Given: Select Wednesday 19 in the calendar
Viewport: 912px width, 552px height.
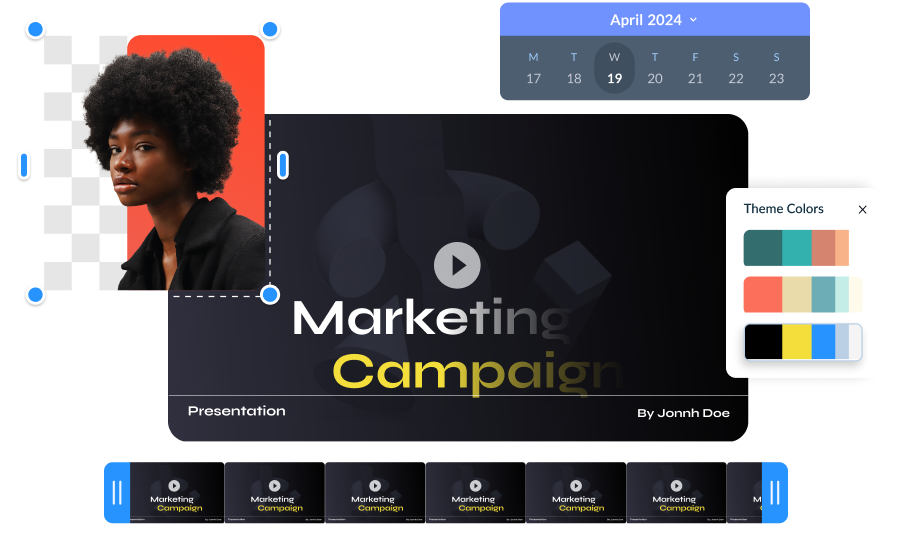Looking at the screenshot, I should tap(614, 68).
